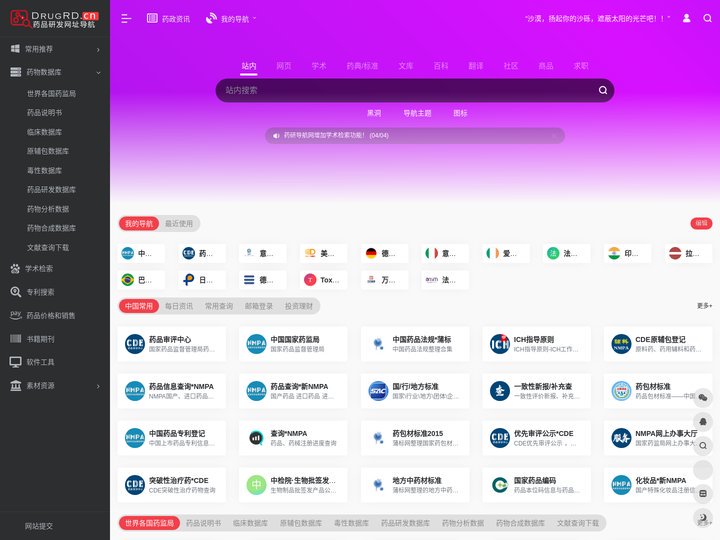Open the 万... shortcut
720x540 pixels.
click(x=384, y=280)
